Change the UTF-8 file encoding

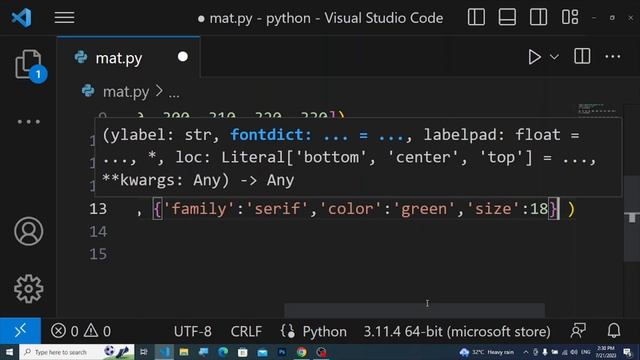click(193, 331)
